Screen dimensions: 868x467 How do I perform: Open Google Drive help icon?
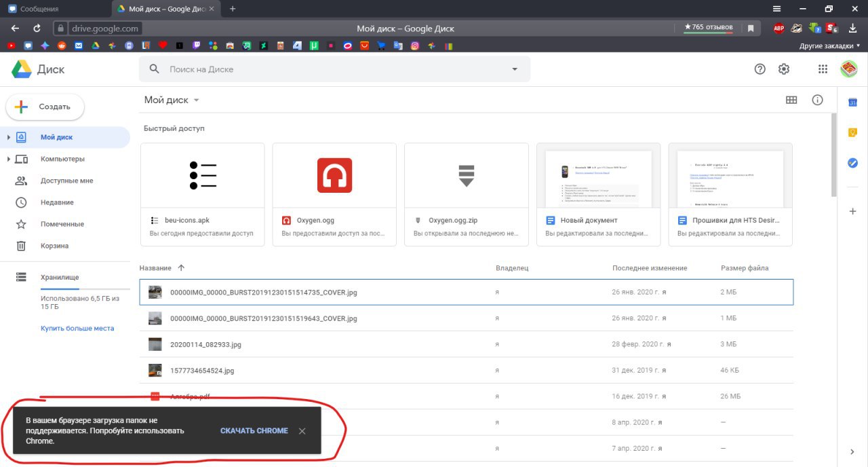click(760, 69)
